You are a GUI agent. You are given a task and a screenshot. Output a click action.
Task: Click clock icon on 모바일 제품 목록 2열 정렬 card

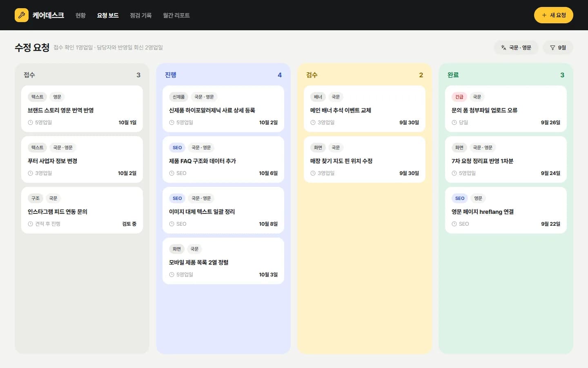(x=171, y=274)
